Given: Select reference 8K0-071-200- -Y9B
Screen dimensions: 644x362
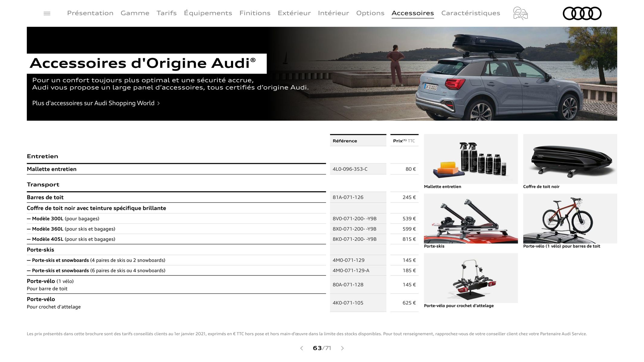Looking at the screenshot, I should pyautogui.click(x=354, y=239).
